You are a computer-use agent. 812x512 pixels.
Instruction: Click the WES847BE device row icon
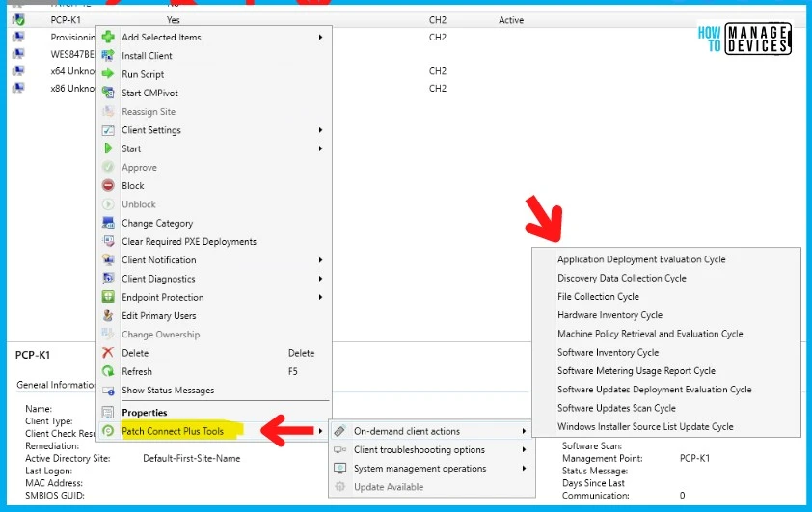tap(18, 54)
